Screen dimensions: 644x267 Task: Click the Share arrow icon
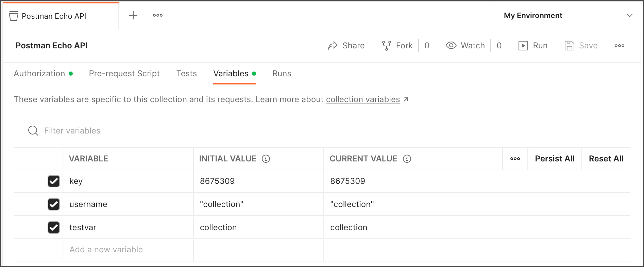[x=333, y=46]
